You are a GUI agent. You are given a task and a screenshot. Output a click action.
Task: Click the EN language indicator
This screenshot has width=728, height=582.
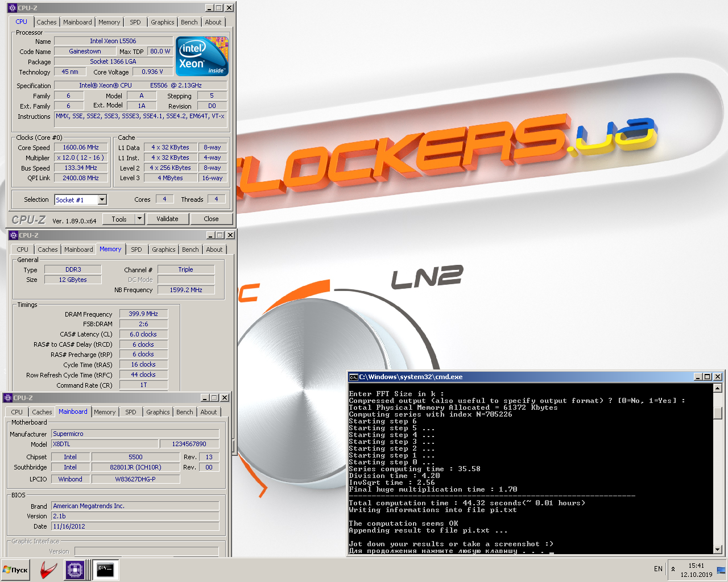tap(658, 569)
